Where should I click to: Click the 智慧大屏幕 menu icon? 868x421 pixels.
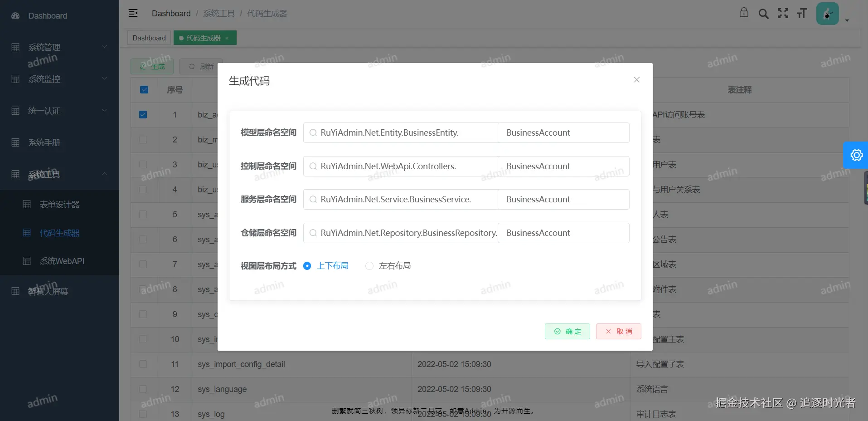[x=15, y=291]
